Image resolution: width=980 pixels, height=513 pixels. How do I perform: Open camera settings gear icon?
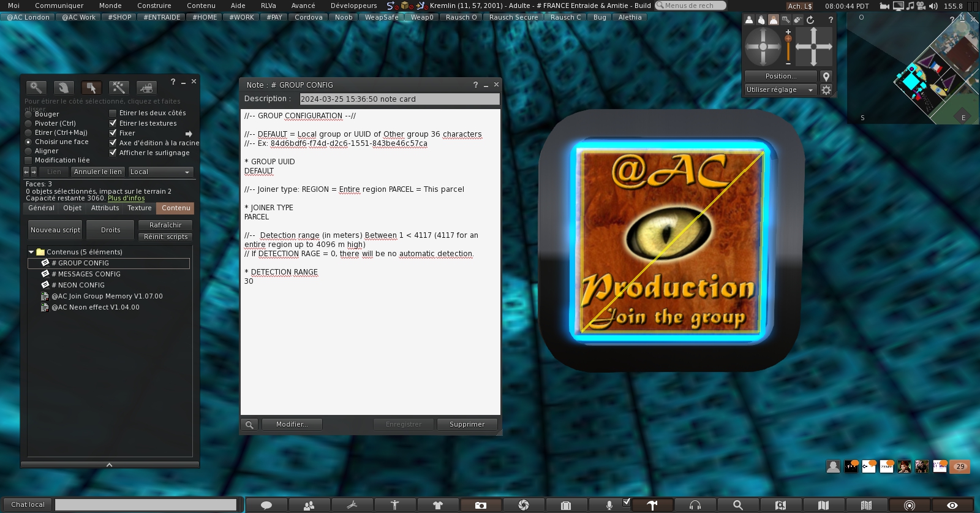coord(826,90)
